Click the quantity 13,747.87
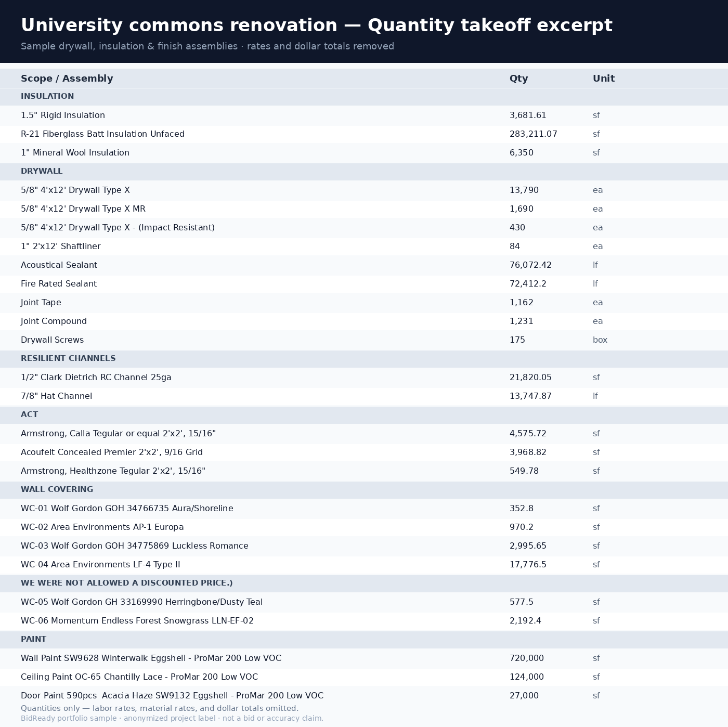 (530, 396)
